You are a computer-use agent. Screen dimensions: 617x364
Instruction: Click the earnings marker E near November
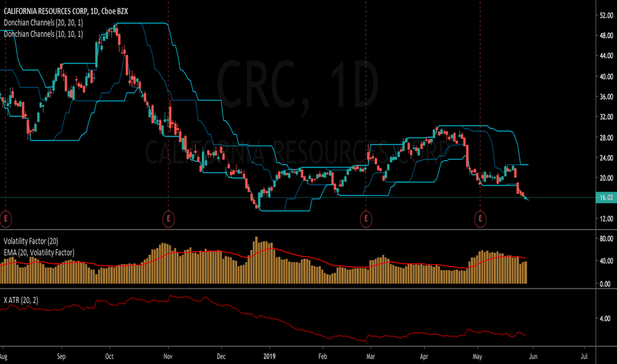tap(168, 219)
